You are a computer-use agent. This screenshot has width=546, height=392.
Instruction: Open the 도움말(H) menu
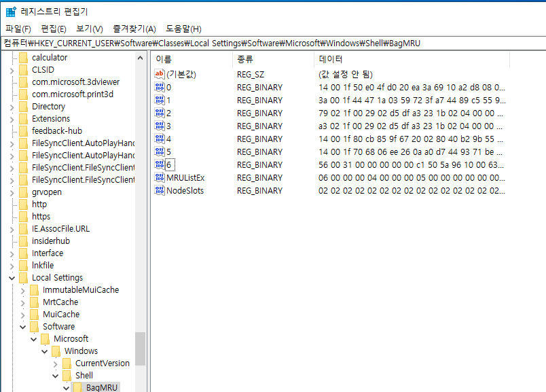[183, 29]
